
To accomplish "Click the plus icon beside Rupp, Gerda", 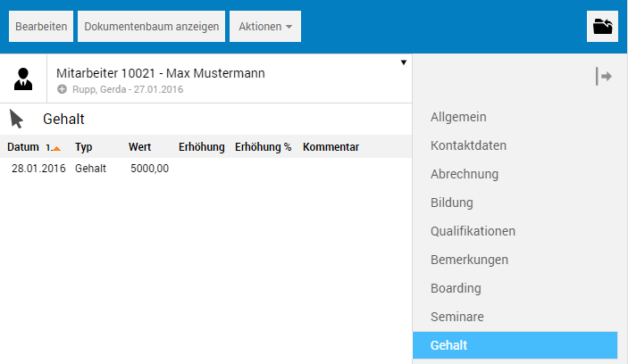I will tap(62, 89).
